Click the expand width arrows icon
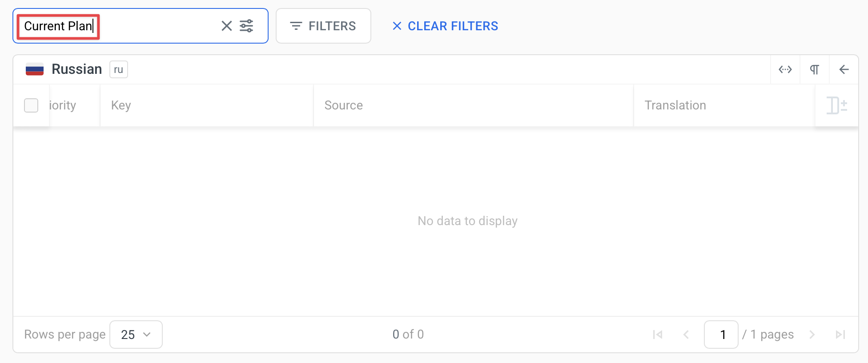Viewport: 868px width, 363px height. [785, 69]
